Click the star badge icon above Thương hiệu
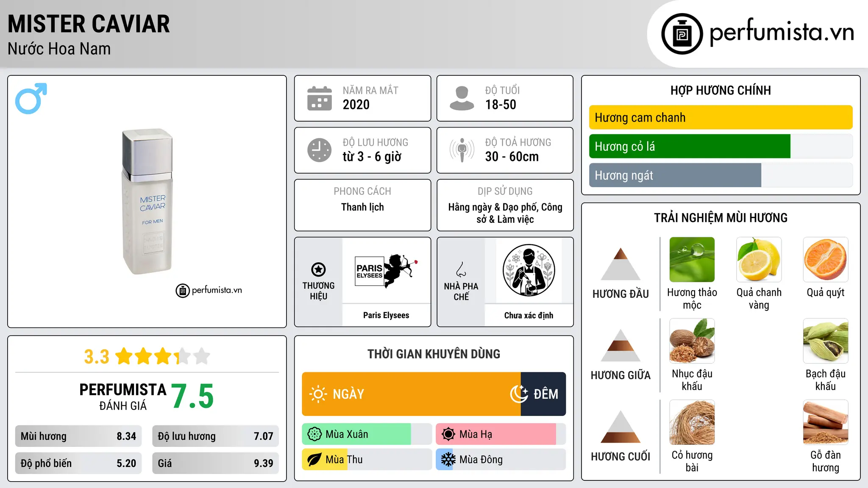This screenshot has width=868, height=488. click(x=318, y=269)
